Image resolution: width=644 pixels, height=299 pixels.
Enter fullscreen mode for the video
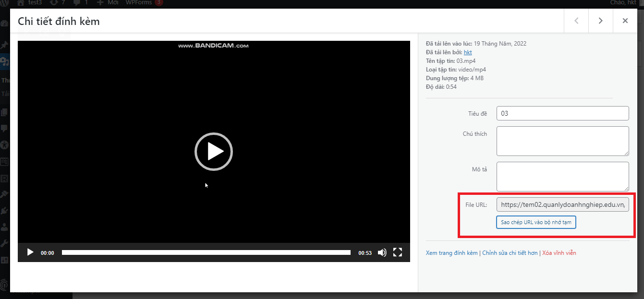coord(398,252)
